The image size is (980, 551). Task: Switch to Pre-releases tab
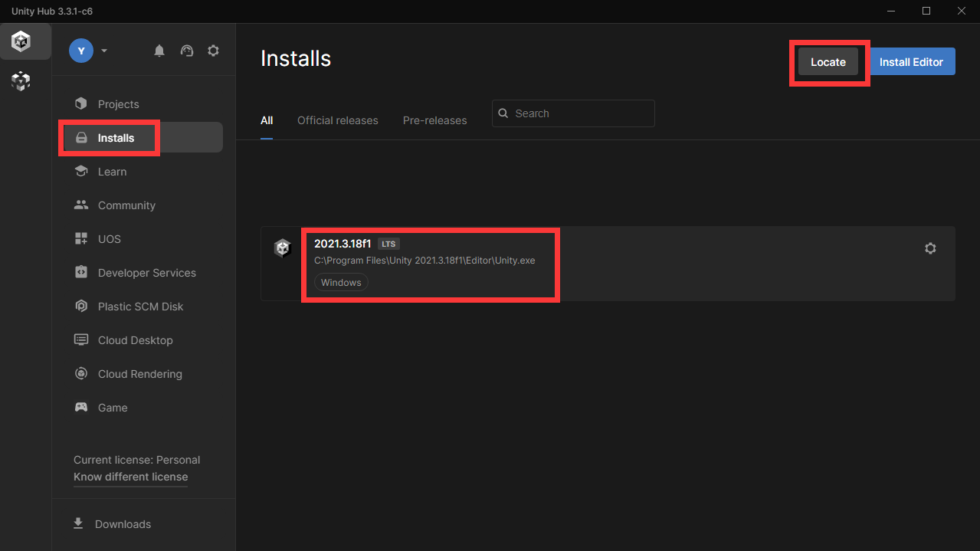pos(435,120)
